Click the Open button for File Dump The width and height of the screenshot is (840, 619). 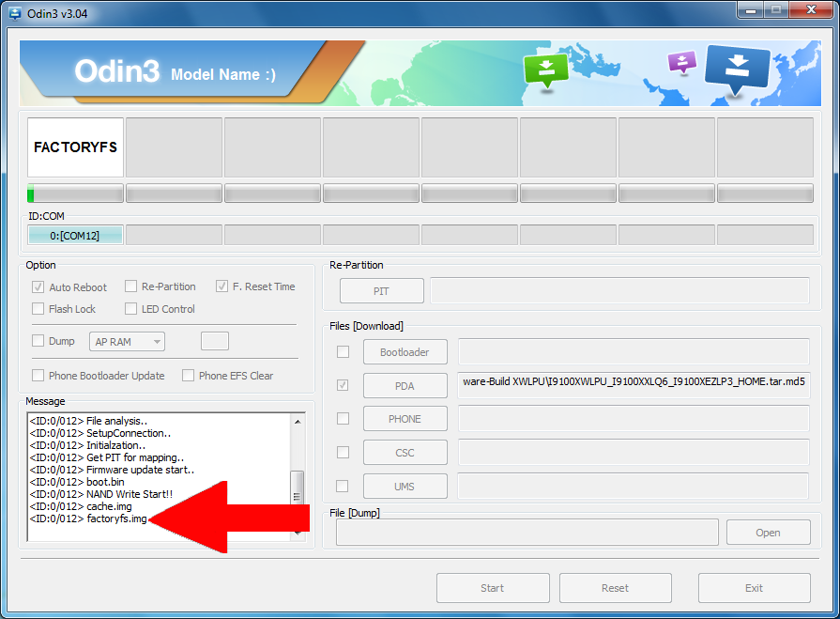coord(769,533)
